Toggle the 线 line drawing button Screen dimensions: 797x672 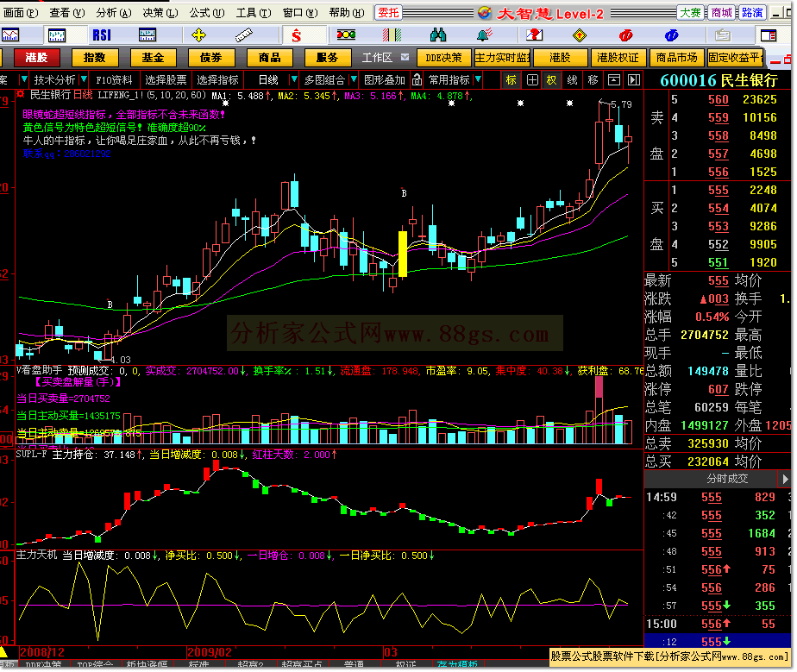[573, 80]
